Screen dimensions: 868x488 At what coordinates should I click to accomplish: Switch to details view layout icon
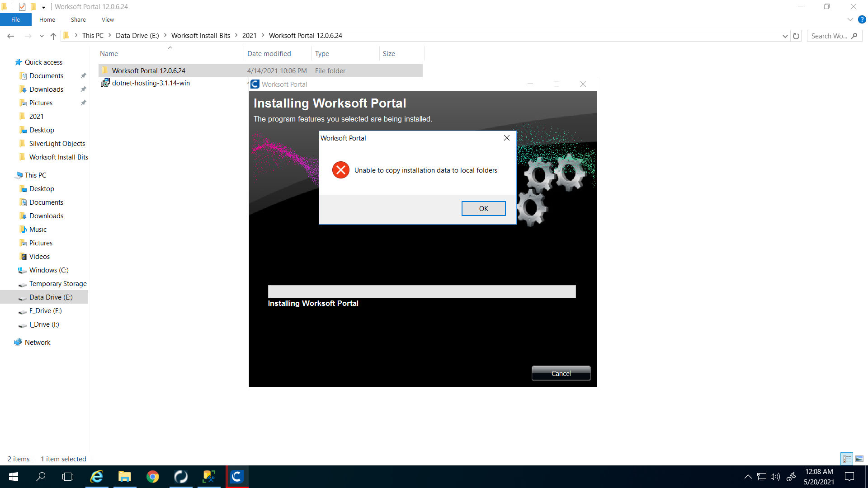[847, 459]
